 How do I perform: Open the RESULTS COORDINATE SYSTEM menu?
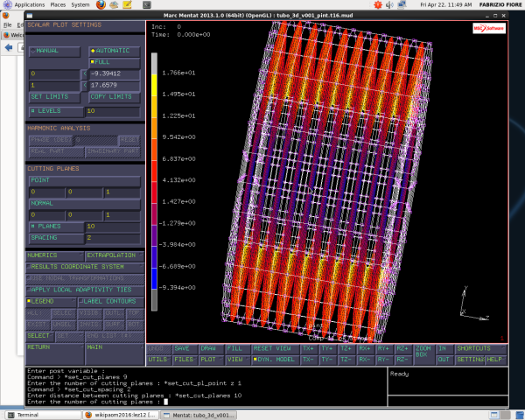85,267
